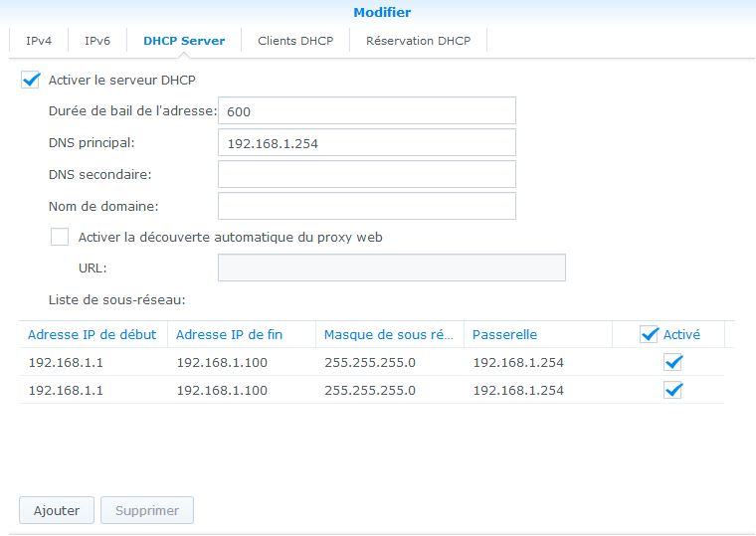Uncheck Activé for second subnet row
Image resolution: width=756 pixels, height=536 pixels.
coord(673,390)
